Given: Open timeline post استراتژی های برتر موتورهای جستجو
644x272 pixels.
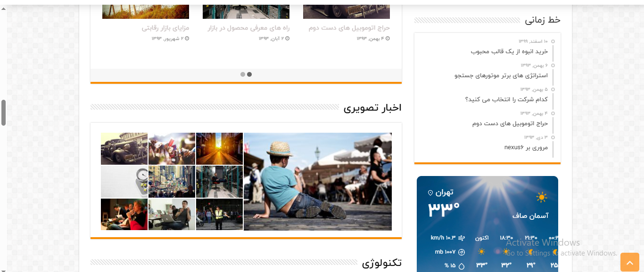Looking at the screenshot, I should [501, 75].
